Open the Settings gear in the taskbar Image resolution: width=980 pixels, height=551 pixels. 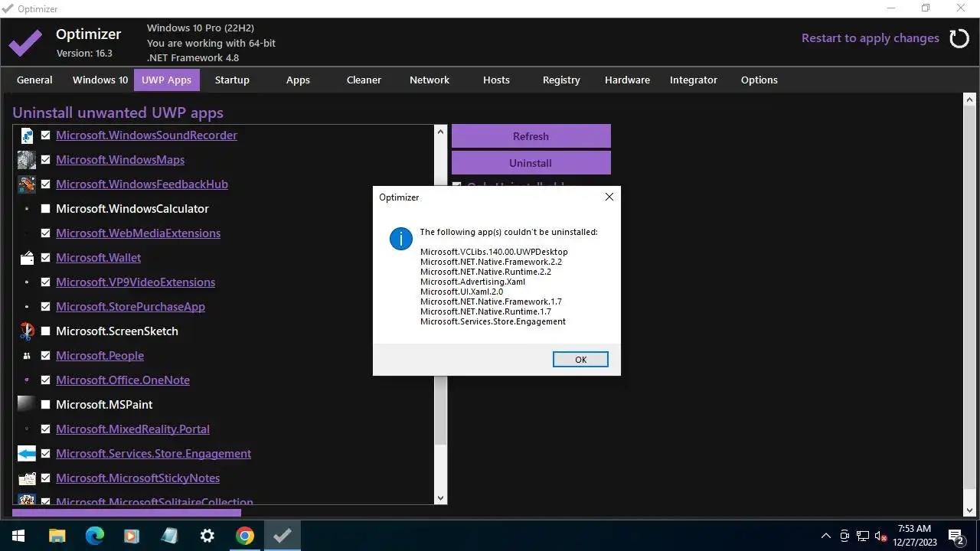[x=207, y=536]
